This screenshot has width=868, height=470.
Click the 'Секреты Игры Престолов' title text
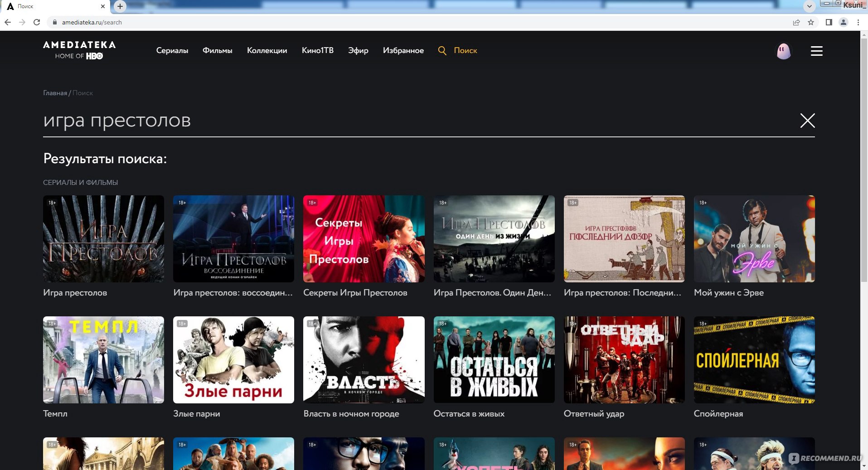click(x=355, y=293)
